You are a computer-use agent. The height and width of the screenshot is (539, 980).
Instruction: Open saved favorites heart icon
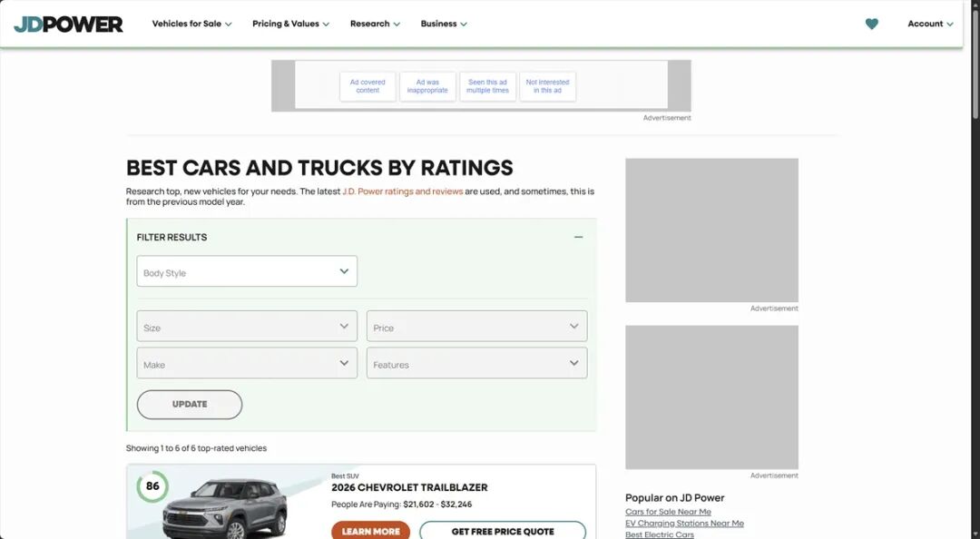tap(871, 24)
